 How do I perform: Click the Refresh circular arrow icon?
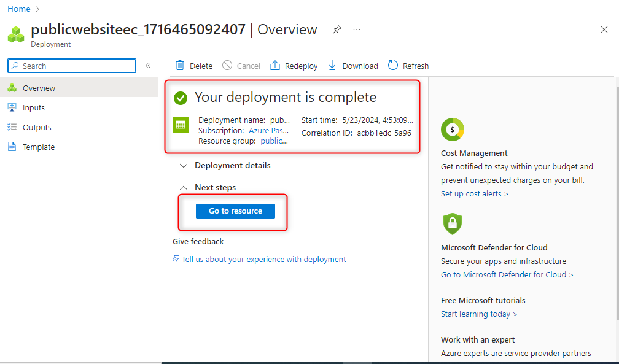[392, 66]
